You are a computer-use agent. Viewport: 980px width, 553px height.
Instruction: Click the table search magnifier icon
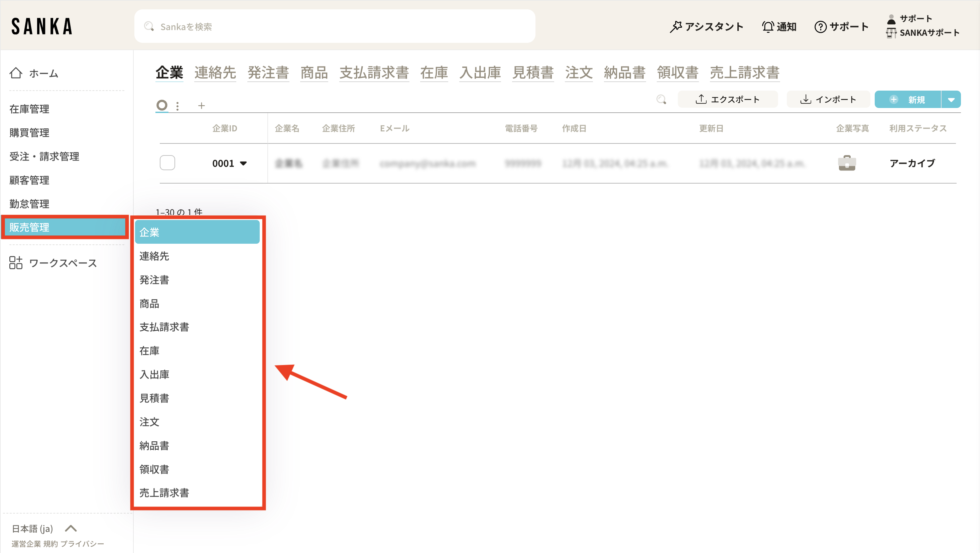[x=661, y=100]
